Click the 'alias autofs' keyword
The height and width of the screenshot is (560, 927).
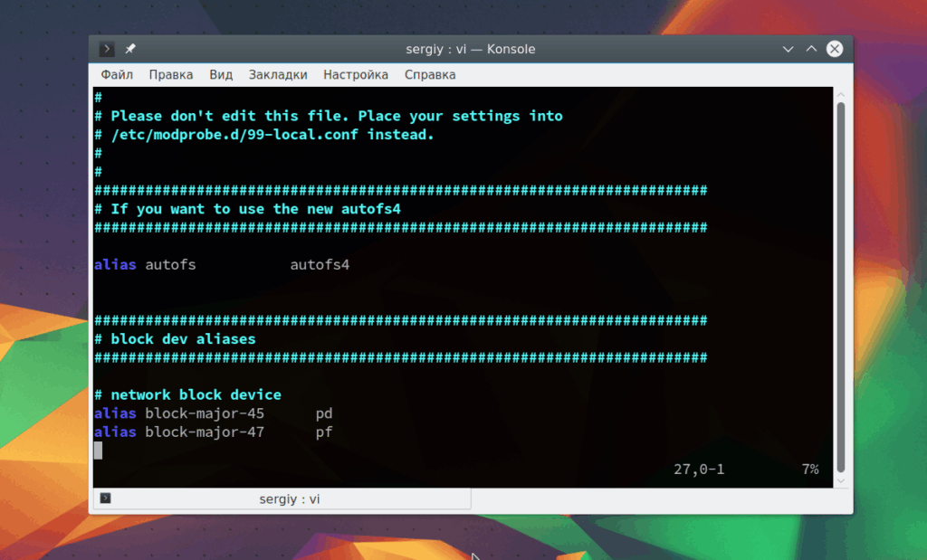tap(145, 265)
